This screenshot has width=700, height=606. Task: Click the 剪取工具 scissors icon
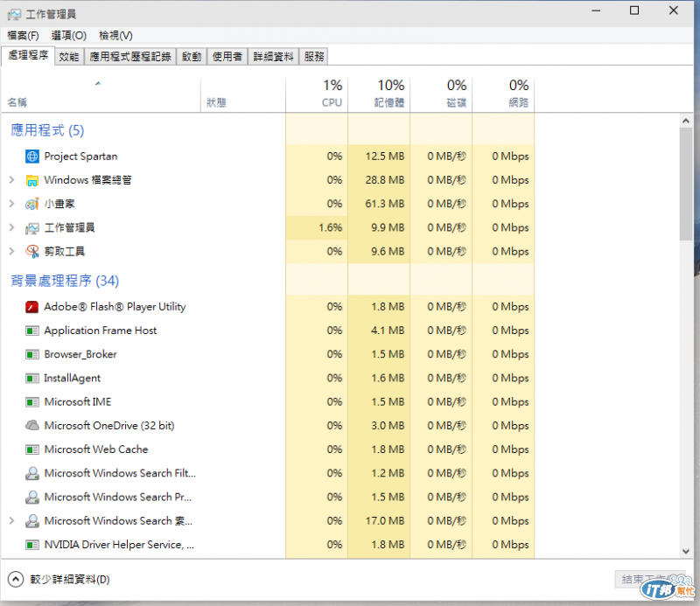[x=32, y=252]
